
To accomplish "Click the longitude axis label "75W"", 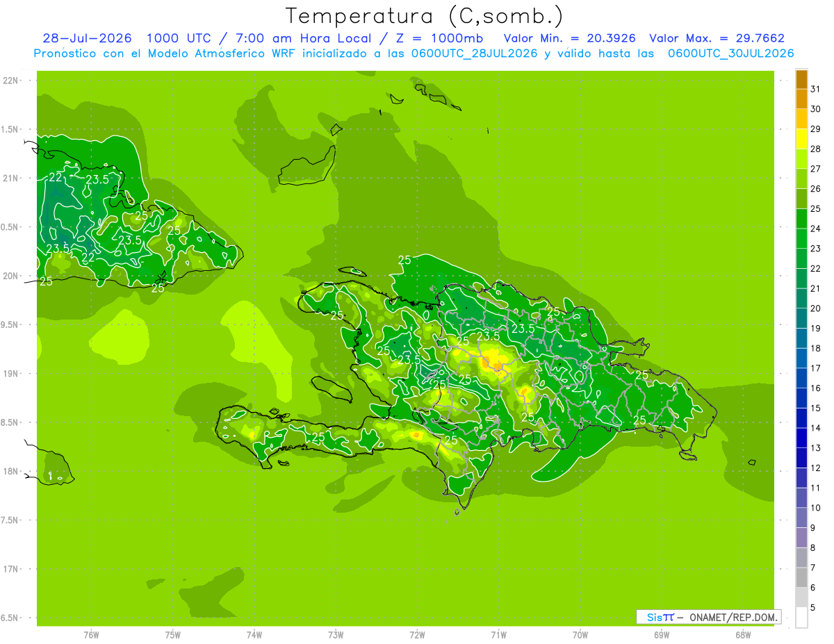I will [x=172, y=634].
